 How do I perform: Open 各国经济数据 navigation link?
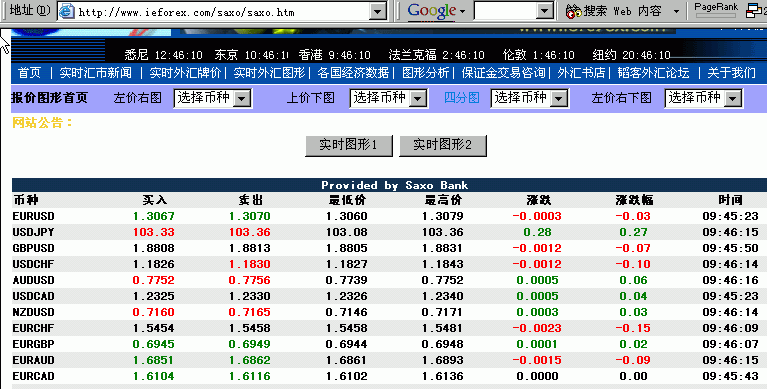[x=353, y=73]
